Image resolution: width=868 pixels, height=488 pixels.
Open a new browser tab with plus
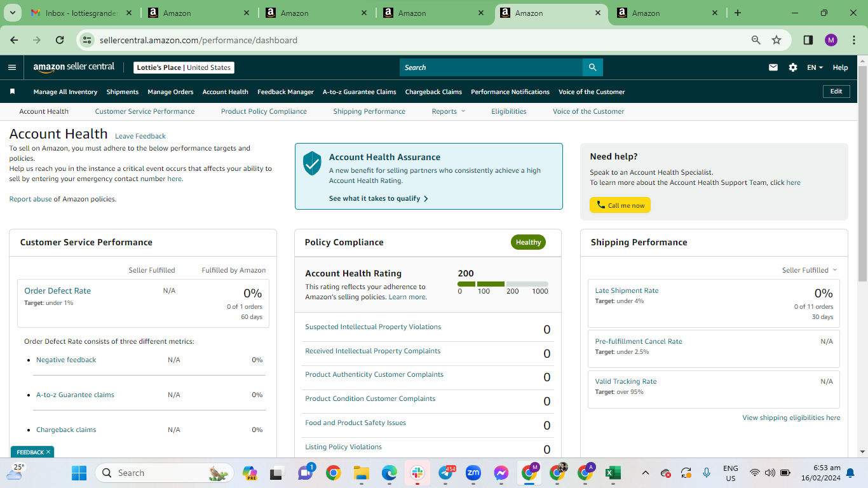click(737, 13)
